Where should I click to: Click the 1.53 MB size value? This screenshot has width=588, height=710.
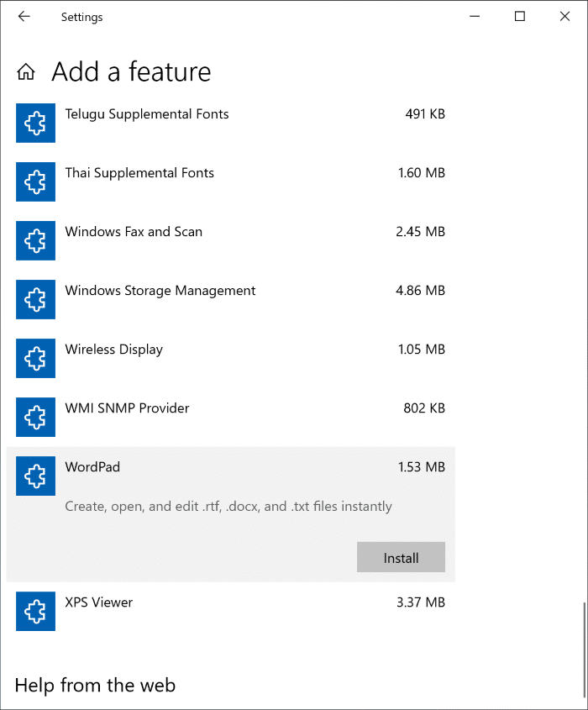[x=422, y=467]
